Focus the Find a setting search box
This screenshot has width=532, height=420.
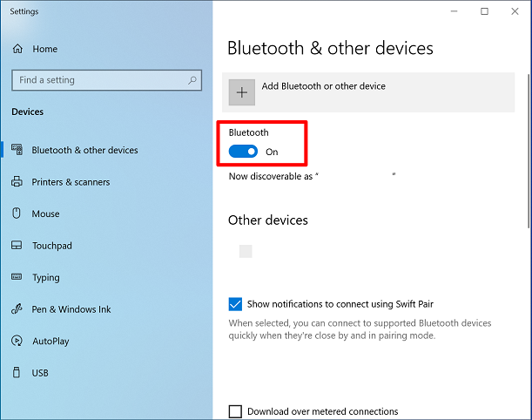106,80
